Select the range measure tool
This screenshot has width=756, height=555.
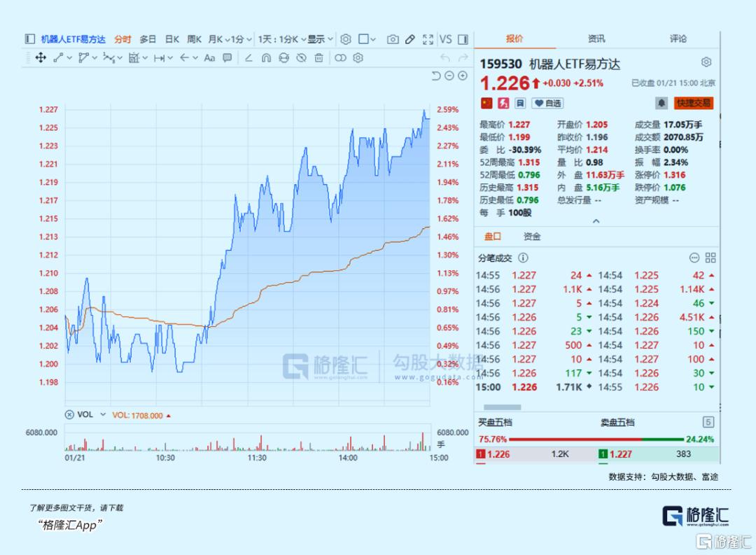159,58
